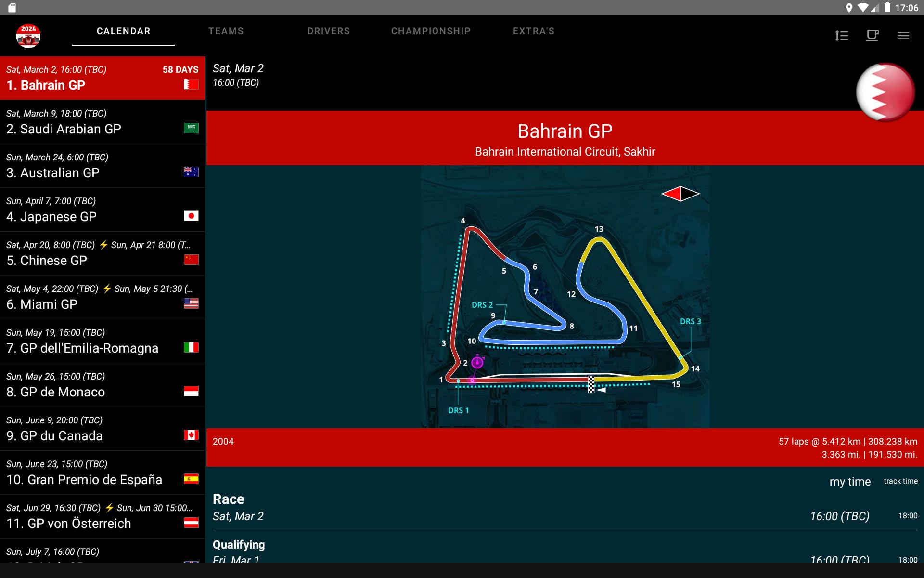Tap the Australian flag icon
Screen dimensions: 924x578
point(191,172)
